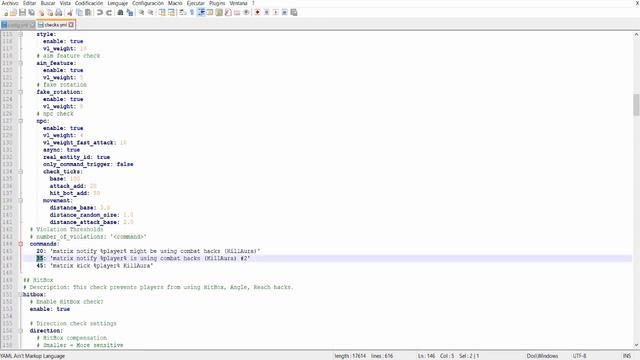Click the Close All documents toolbar icon
Viewport: 640px width, 360px height.
pos(50,13)
